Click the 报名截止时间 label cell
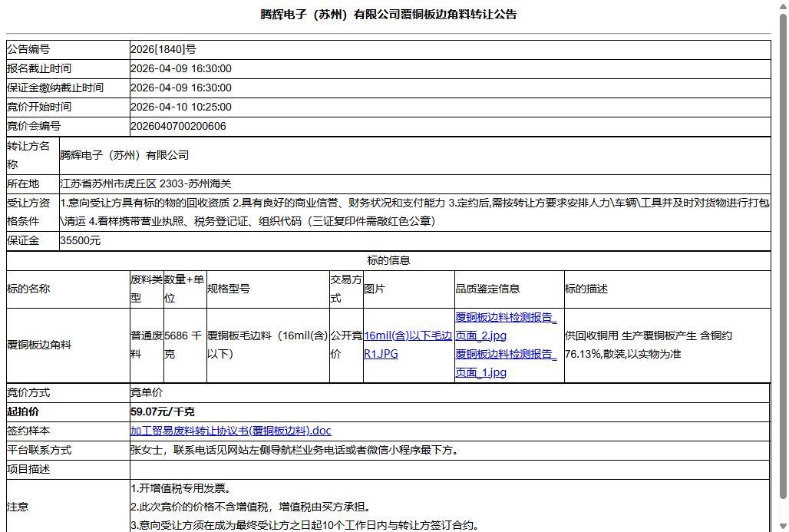789x532 pixels. point(68,68)
